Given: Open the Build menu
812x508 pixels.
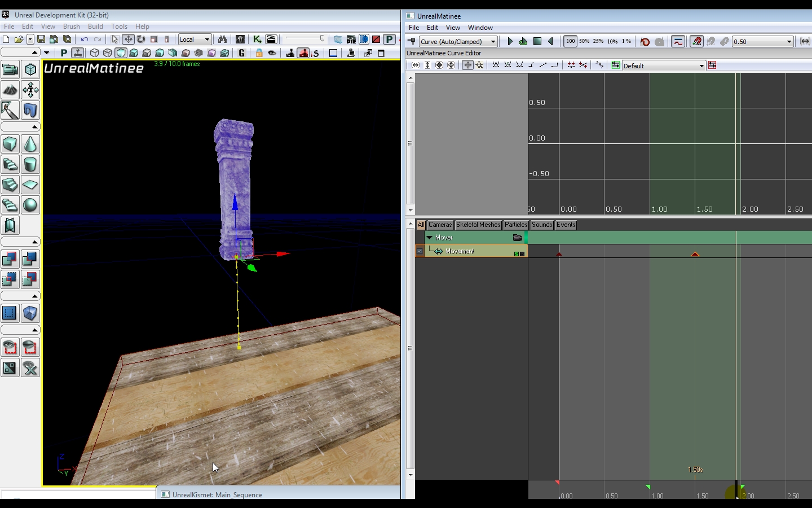Looking at the screenshot, I should click(x=95, y=27).
